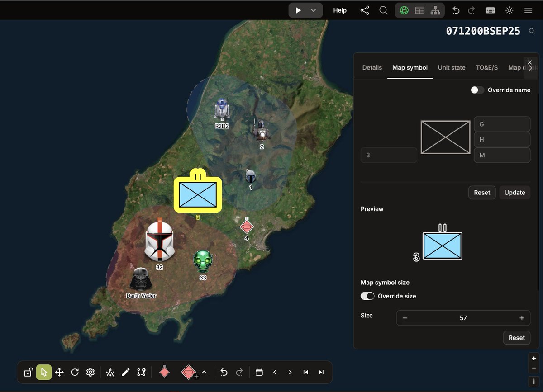543x392 pixels.
Task: Click the Reset button under Size
Action: 516,338
